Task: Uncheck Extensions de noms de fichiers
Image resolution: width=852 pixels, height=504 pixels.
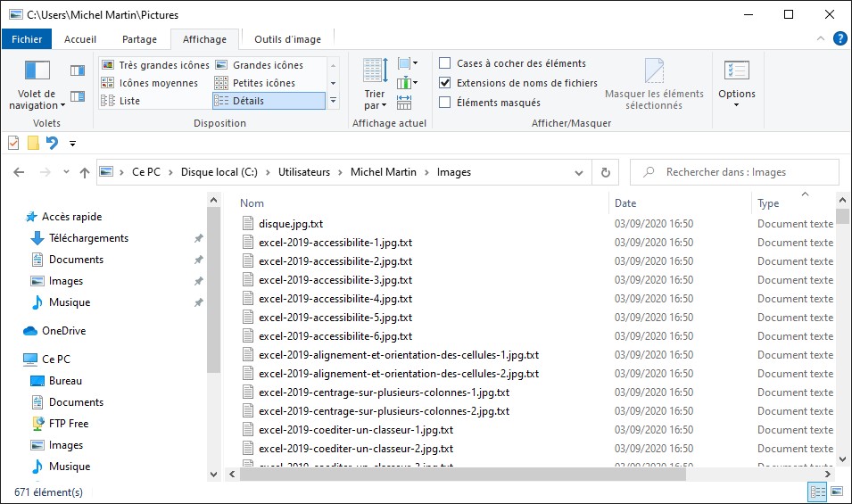Action: [x=445, y=83]
